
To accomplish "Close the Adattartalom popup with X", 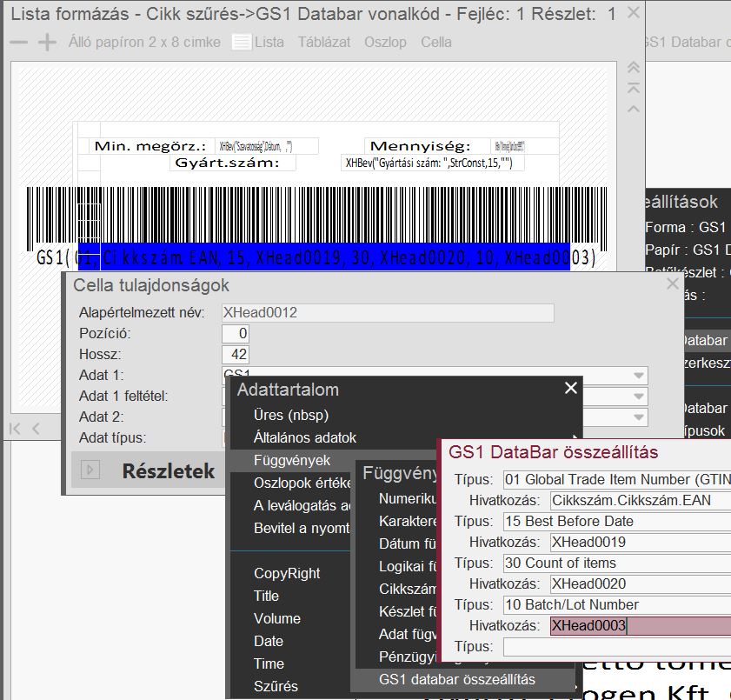I will point(570,388).
